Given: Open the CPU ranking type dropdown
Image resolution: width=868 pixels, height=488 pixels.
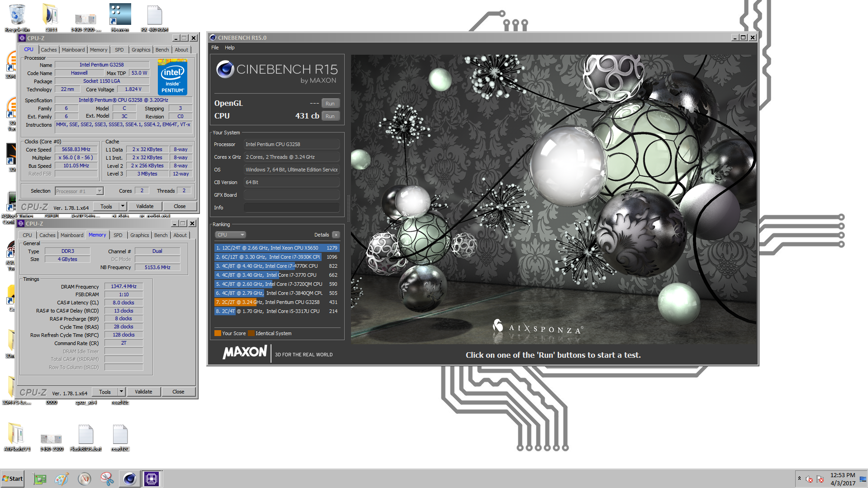Looking at the screenshot, I should point(231,235).
